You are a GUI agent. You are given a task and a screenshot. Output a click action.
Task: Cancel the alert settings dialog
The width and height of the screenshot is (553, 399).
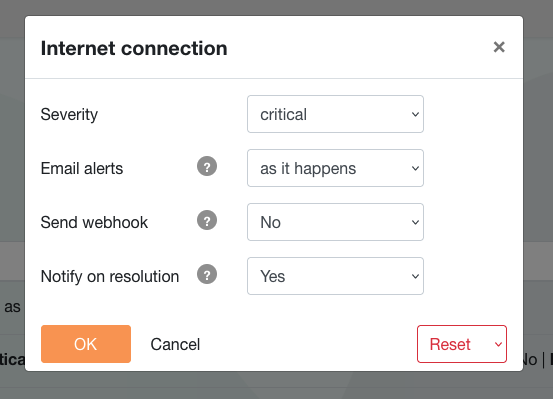175,344
